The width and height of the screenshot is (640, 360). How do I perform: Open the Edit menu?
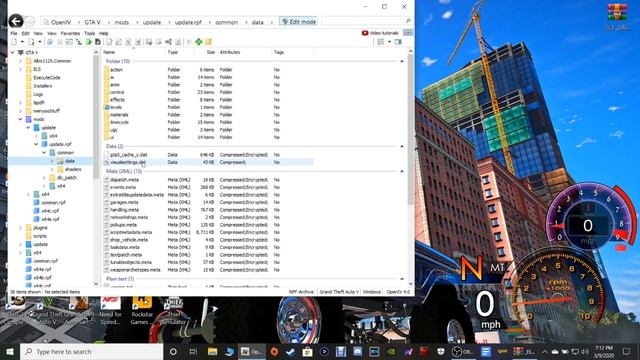[x=26, y=33]
